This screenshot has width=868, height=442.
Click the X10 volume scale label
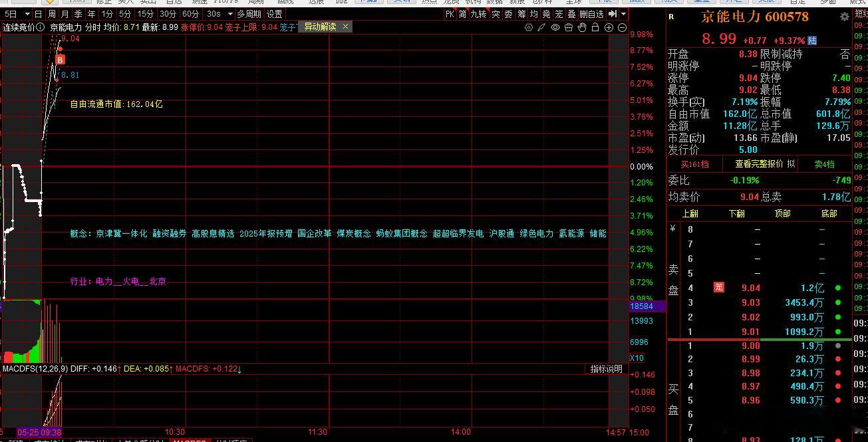click(637, 358)
